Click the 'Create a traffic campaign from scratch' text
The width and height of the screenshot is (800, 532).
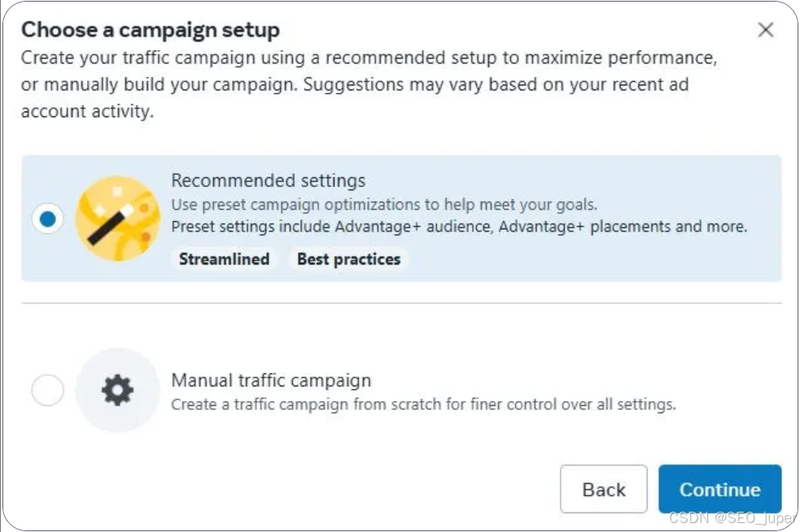423,404
